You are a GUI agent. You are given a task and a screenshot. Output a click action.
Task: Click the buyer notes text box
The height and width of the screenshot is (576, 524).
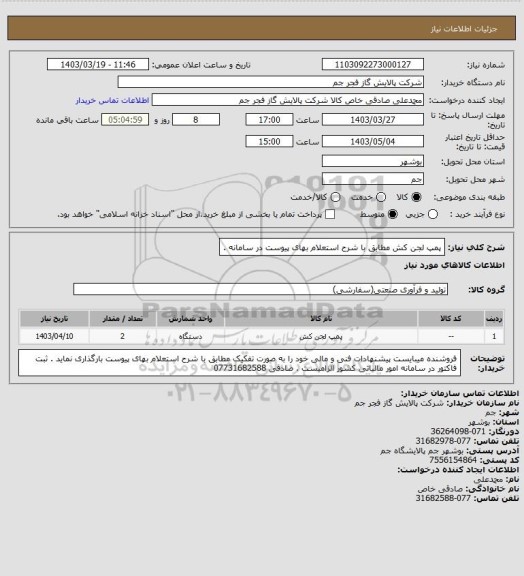tap(240, 363)
